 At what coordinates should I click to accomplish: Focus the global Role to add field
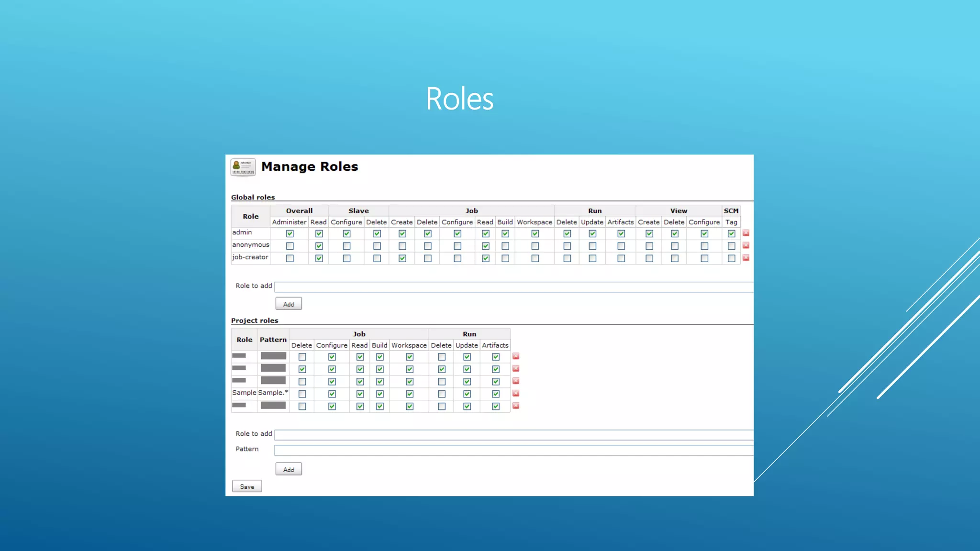(x=513, y=287)
